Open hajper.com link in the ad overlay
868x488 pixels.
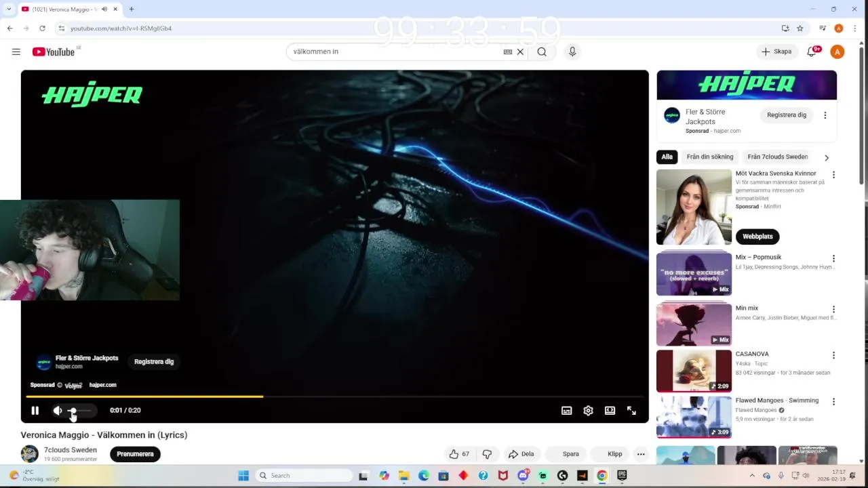point(103,385)
